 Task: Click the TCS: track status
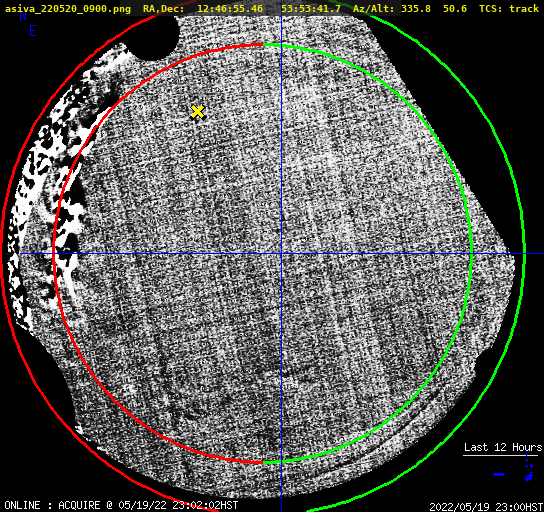[x=509, y=9]
